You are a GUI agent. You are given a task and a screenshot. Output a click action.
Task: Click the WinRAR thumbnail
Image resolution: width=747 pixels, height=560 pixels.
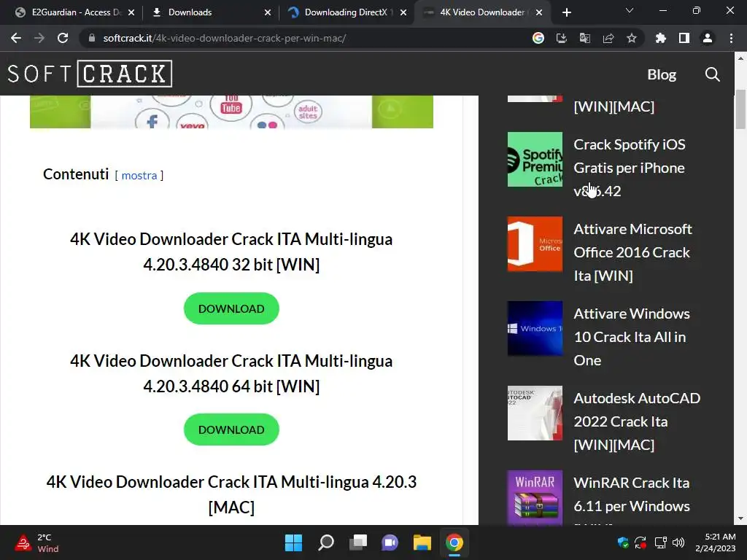[x=535, y=497]
